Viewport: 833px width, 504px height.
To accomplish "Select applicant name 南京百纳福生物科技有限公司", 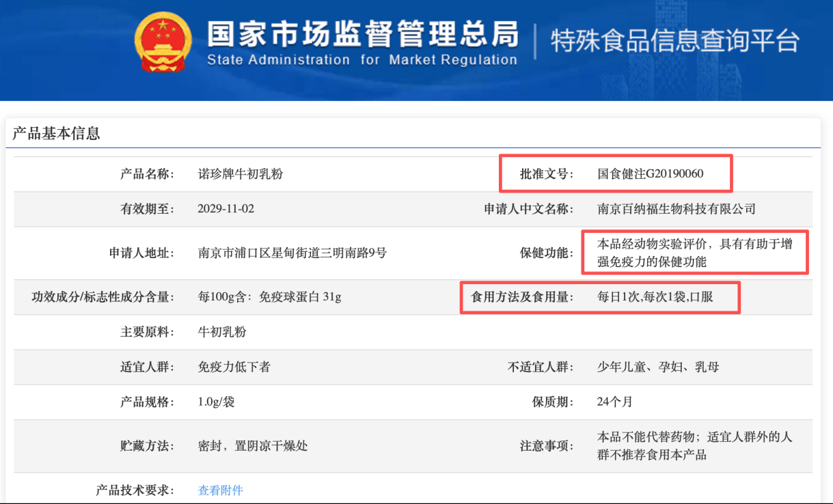I will (677, 209).
